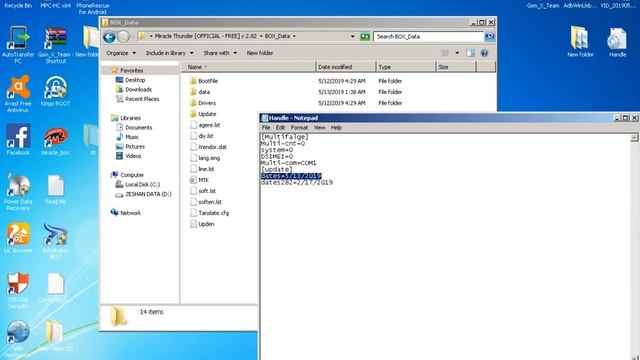Open Notepad Edit menu
The height and width of the screenshot is (360, 640).
coord(280,128)
